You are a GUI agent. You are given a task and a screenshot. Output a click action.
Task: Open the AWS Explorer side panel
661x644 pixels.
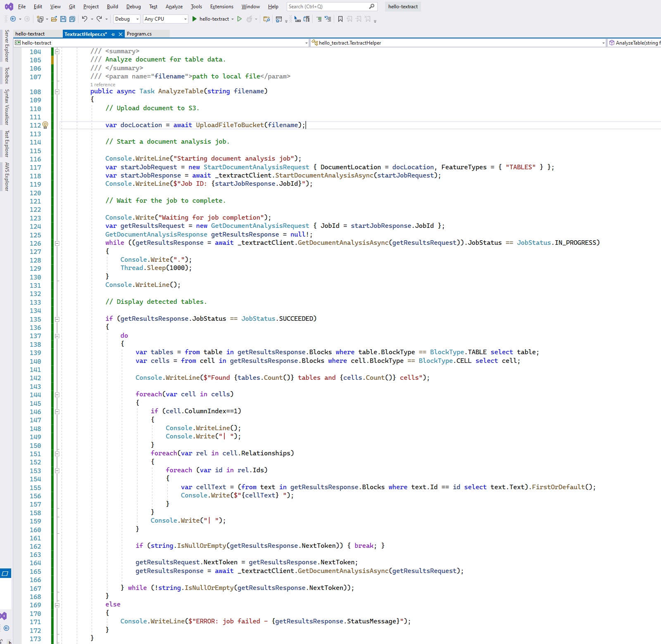[x=7, y=177]
